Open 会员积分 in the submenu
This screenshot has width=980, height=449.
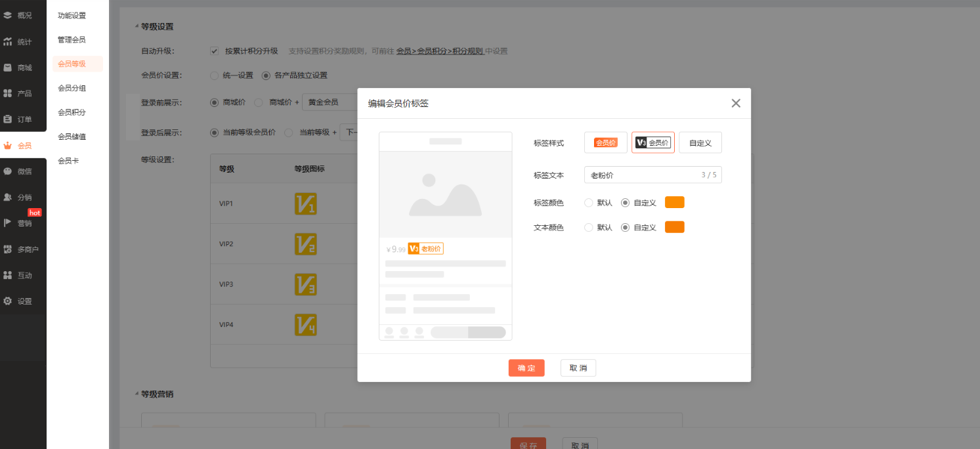(72, 112)
